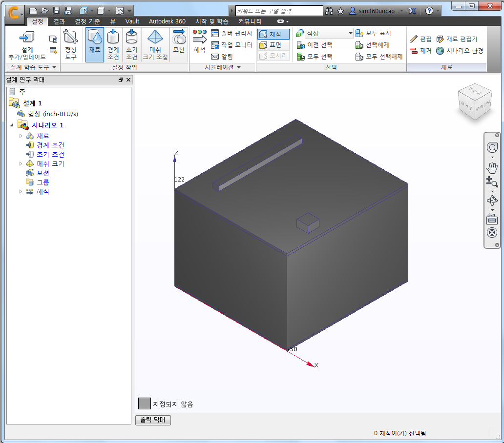Activate the pan hand tool
Image resolution: width=504 pixels, height=443 pixels.
[492, 167]
